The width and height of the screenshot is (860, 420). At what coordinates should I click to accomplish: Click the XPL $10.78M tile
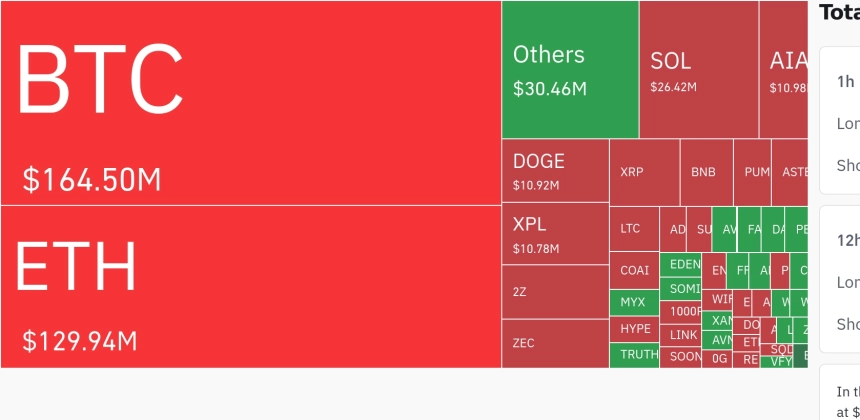click(x=555, y=233)
